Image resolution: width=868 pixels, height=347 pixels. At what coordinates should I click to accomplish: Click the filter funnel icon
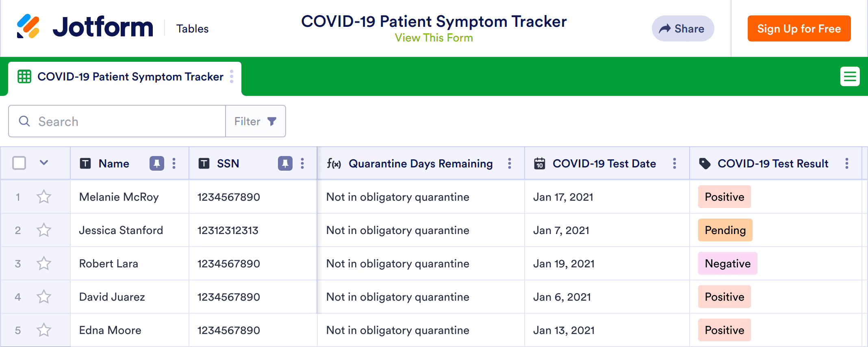coord(272,121)
